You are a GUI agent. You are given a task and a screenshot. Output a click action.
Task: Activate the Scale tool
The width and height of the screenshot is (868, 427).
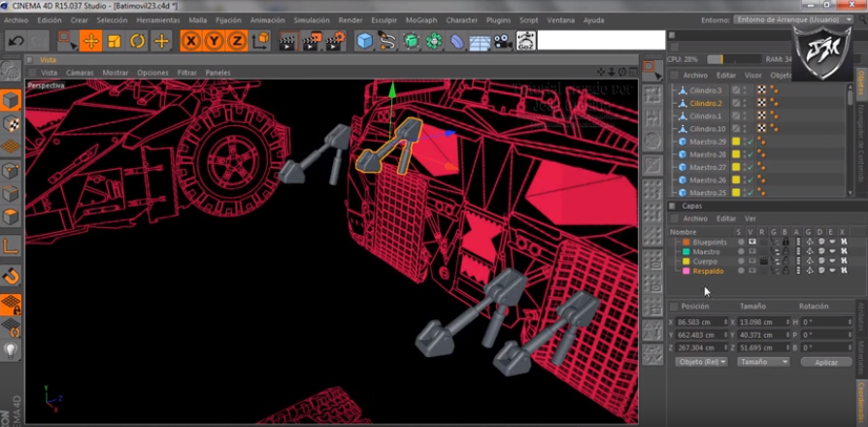[114, 41]
